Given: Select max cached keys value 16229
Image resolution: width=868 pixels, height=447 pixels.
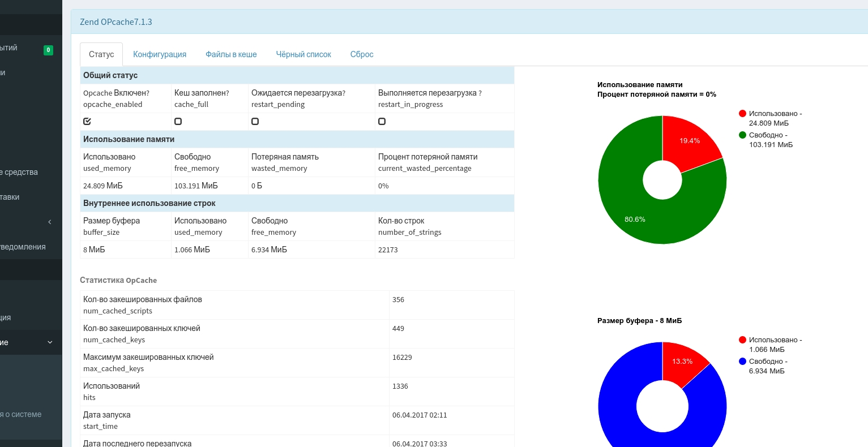Looking at the screenshot, I should point(402,358).
